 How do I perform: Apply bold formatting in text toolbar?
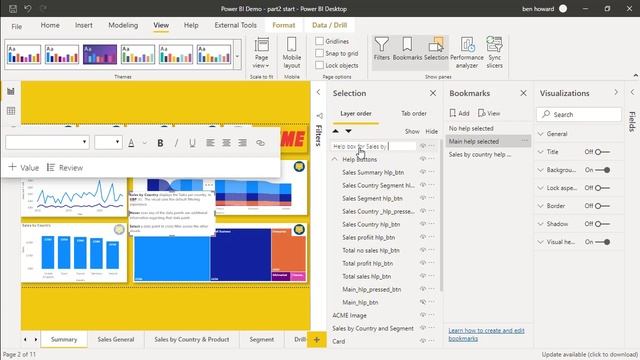160,143
